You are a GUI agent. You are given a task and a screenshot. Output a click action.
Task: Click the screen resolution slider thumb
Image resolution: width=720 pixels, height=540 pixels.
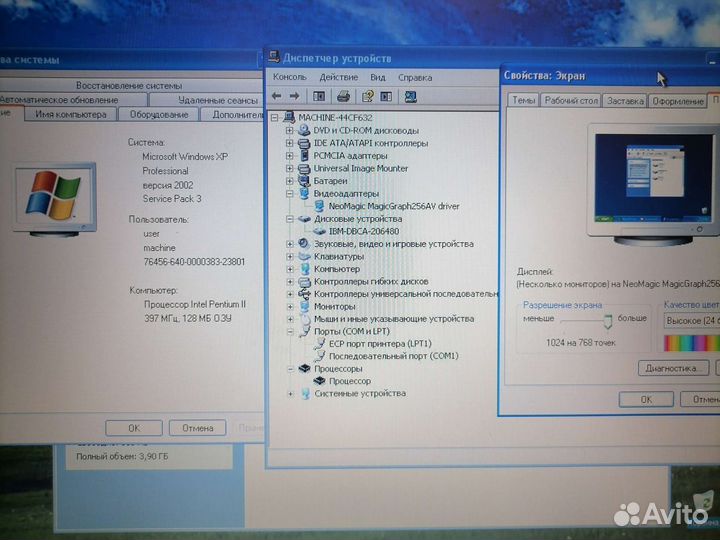tap(608, 321)
